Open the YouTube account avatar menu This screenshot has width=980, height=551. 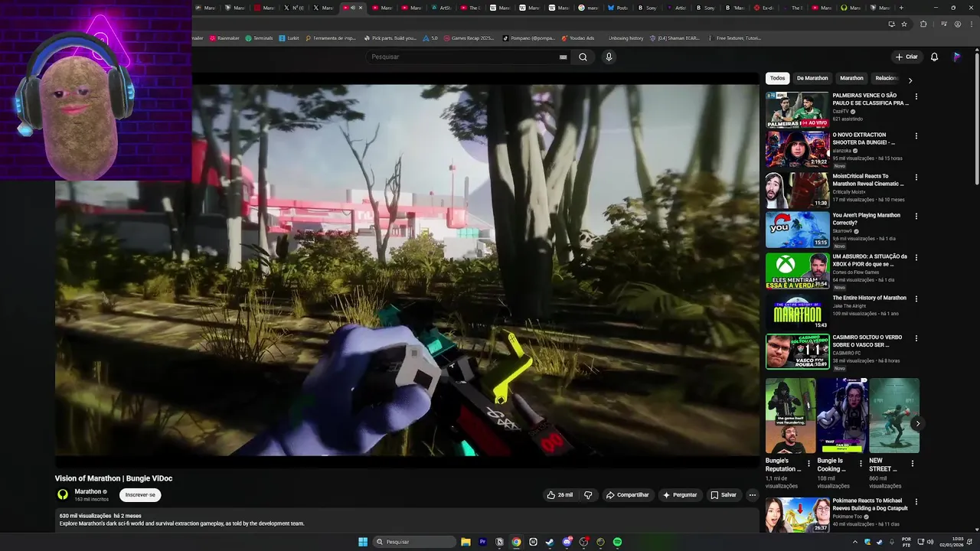coord(957,57)
